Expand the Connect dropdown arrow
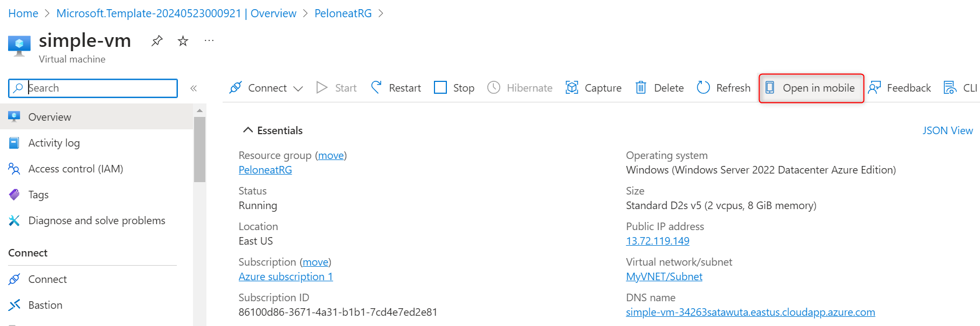 point(298,88)
